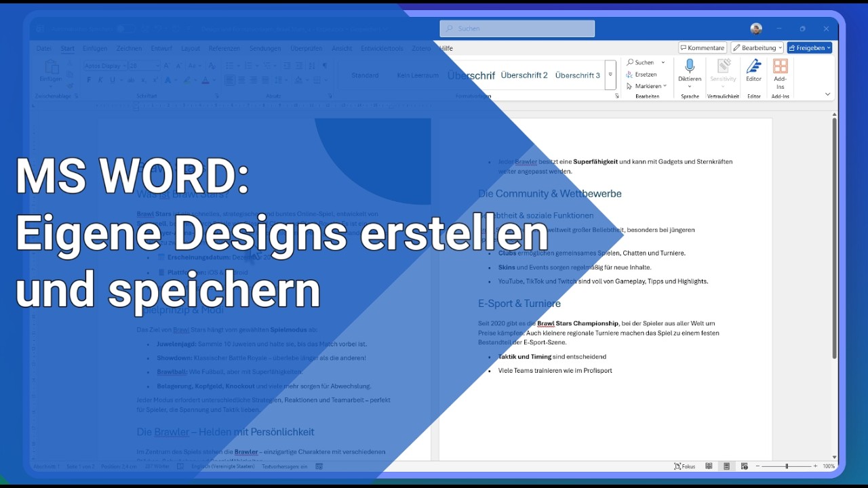Open the Editor proofing pane icon
868x488 pixels.
753,66
